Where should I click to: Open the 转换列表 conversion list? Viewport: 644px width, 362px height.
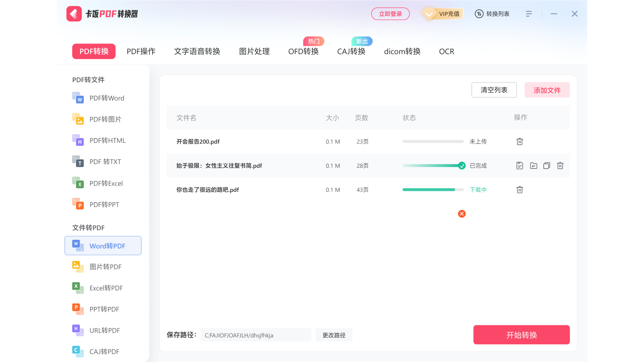click(492, 13)
